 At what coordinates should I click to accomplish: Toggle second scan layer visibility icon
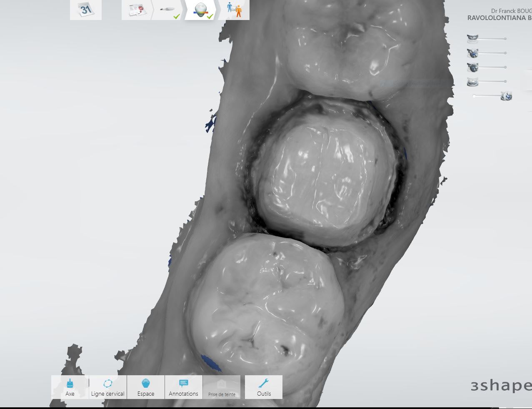(472, 53)
